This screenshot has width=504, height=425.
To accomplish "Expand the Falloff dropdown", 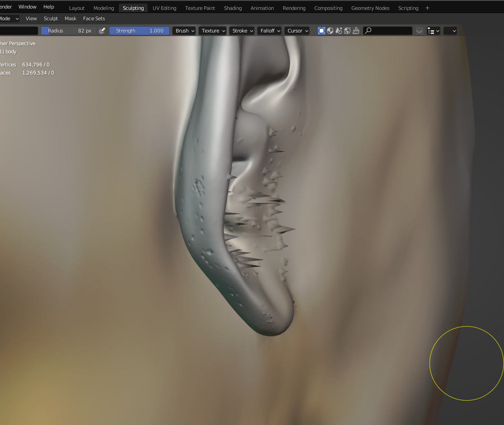I will (x=270, y=31).
